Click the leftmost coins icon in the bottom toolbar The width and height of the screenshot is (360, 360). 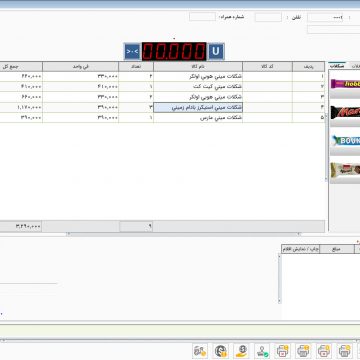[x=200, y=351]
